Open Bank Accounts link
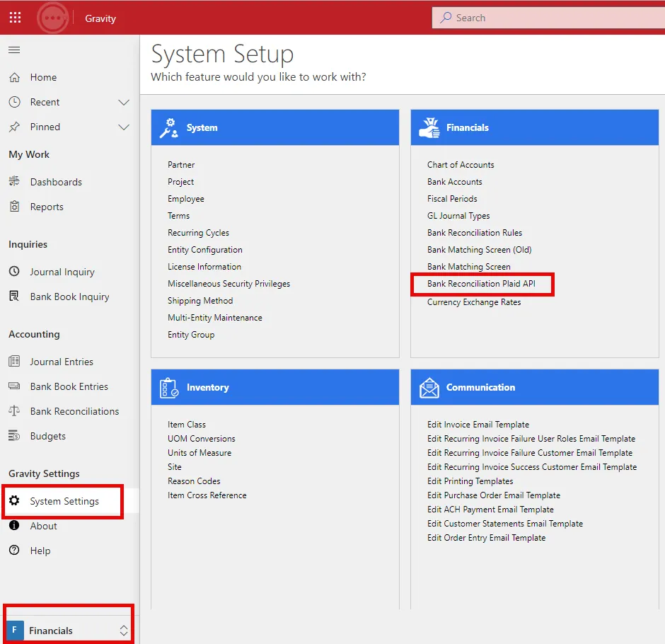Viewport: 665px width, 644px height. click(455, 182)
